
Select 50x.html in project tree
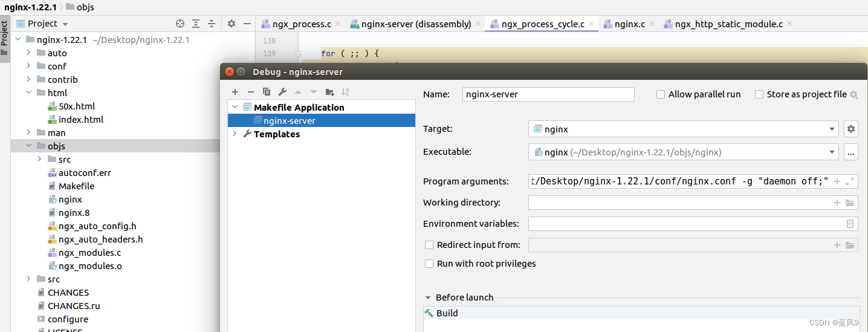click(77, 106)
